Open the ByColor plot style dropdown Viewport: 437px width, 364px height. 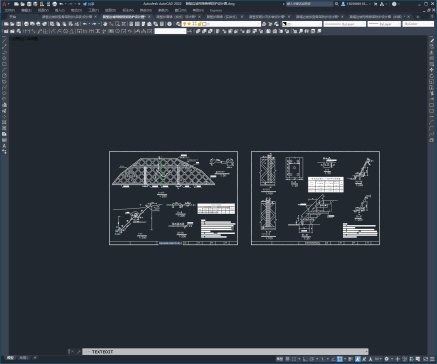[418, 24]
